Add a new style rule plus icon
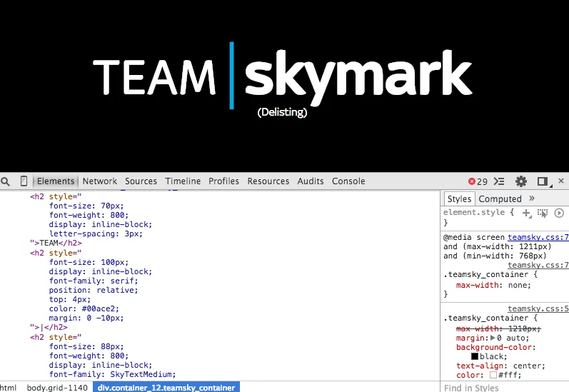The image size is (569, 392). 527,213
